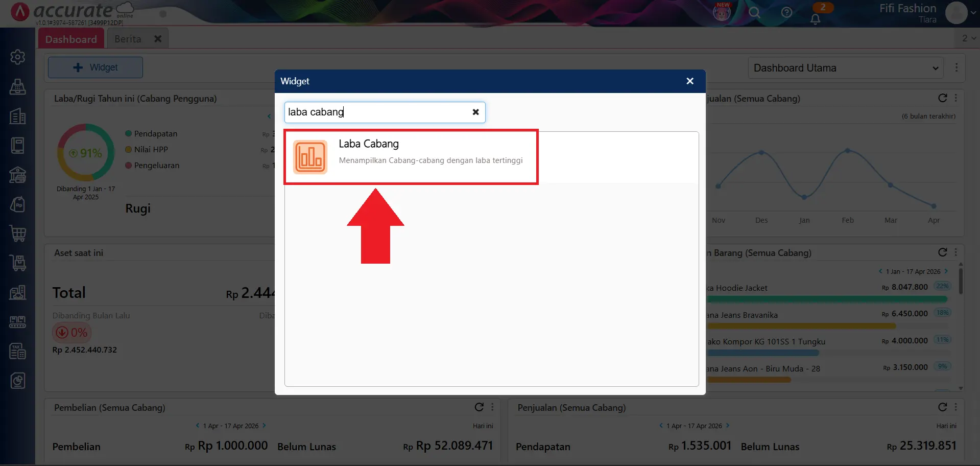Open the help question mark icon

coord(786,12)
